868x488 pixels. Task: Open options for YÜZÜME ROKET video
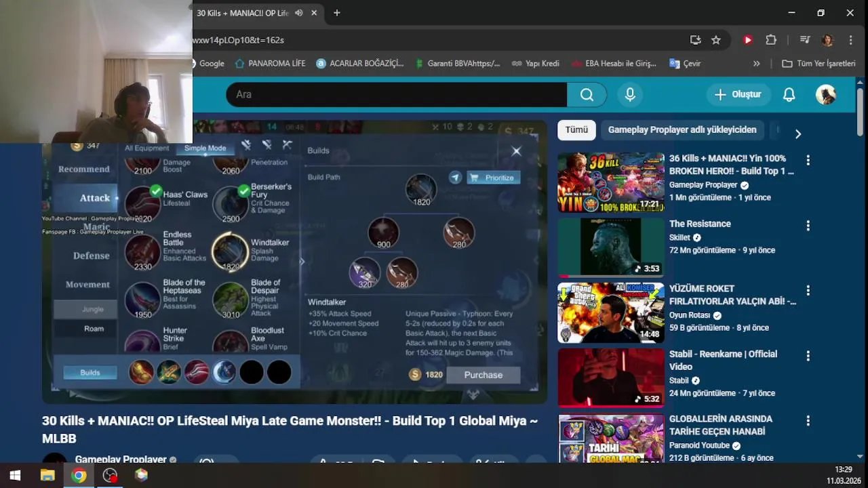pyautogui.click(x=808, y=291)
